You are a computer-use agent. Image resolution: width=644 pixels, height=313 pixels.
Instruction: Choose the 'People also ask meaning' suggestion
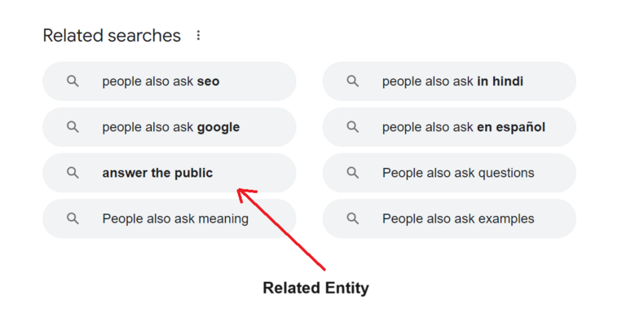[170, 218]
